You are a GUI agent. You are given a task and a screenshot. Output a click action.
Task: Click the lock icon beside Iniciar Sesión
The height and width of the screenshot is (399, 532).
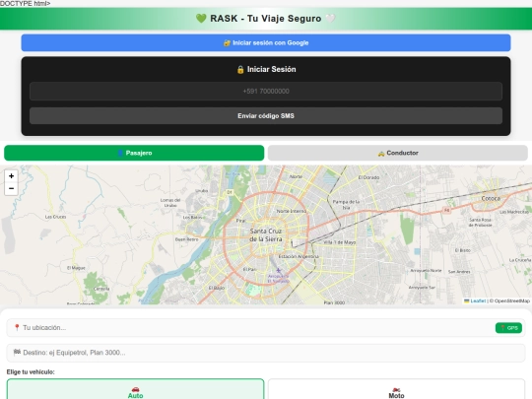click(x=240, y=70)
